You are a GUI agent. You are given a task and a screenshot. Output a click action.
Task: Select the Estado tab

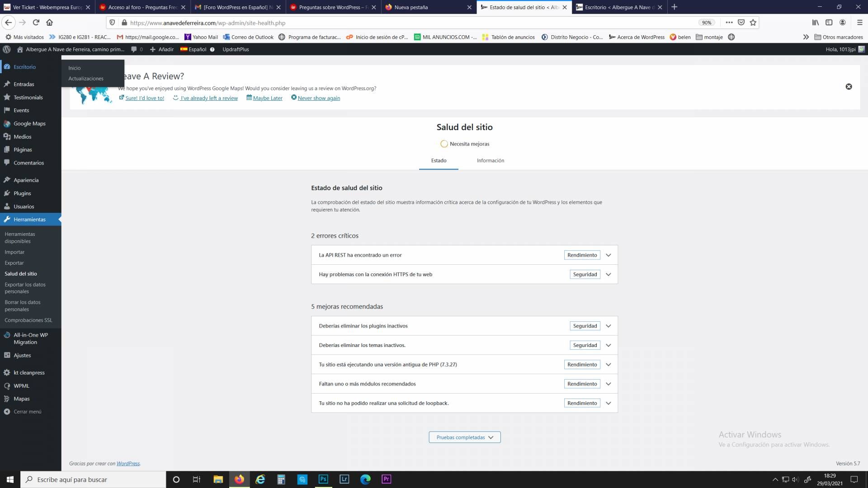(x=439, y=160)
